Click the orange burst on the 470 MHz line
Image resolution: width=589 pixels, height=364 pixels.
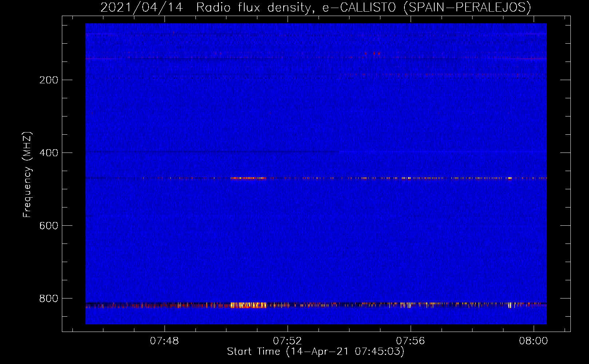coord(248,178)
